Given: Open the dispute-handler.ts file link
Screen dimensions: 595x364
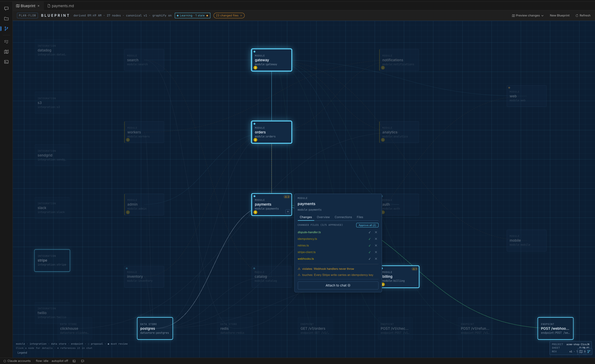Looking at the screenshot, I should click(309, 232).
